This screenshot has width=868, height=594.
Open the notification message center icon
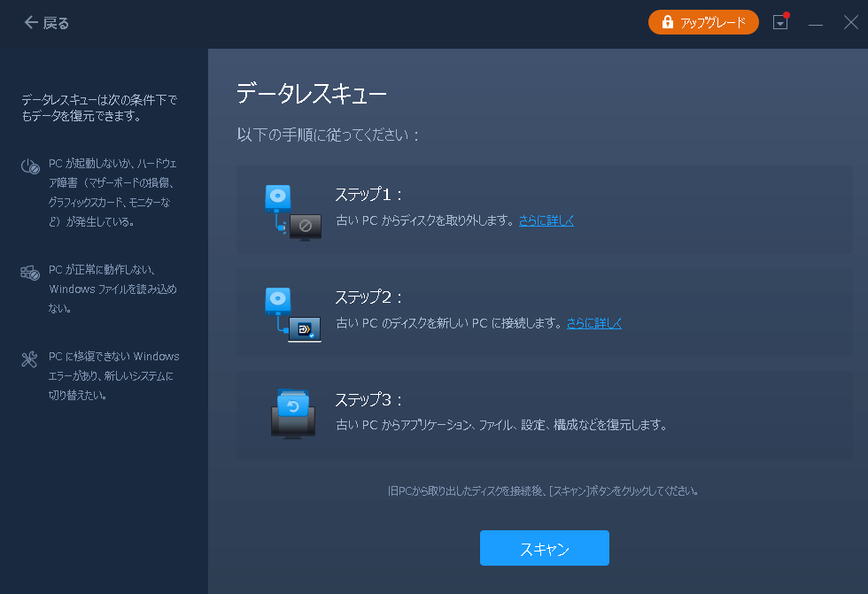coord(779,22)
